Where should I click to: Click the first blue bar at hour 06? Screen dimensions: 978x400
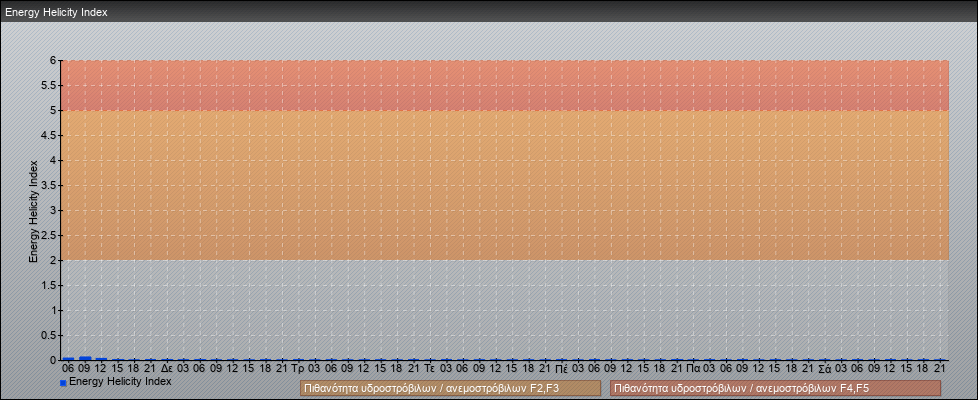tap(68, 358)
